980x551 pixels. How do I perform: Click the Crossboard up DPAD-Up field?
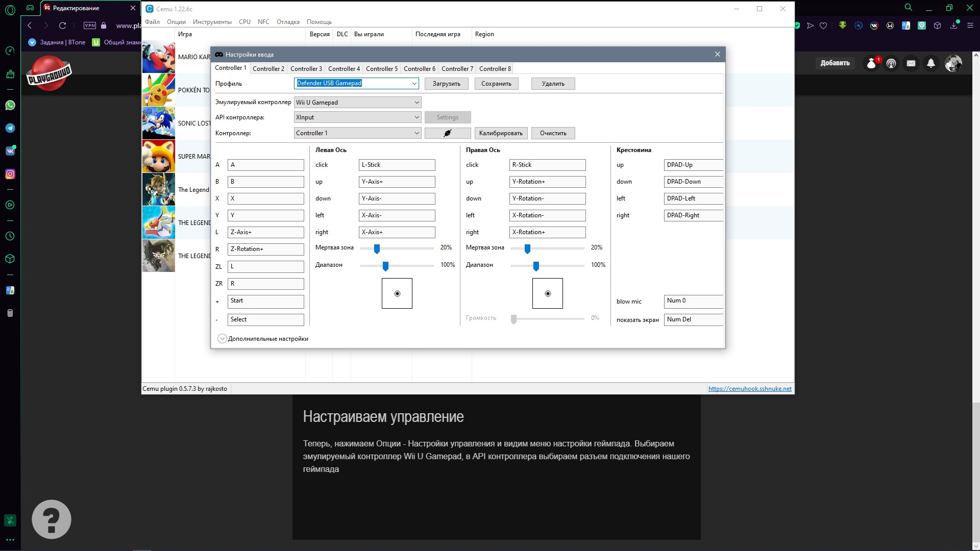tap(693, 165)
